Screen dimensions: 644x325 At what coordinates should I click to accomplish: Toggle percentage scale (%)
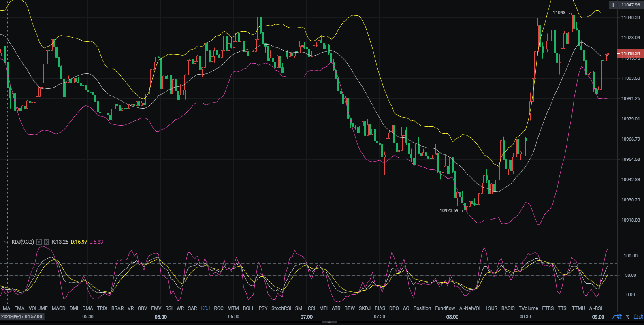[627, 317]
